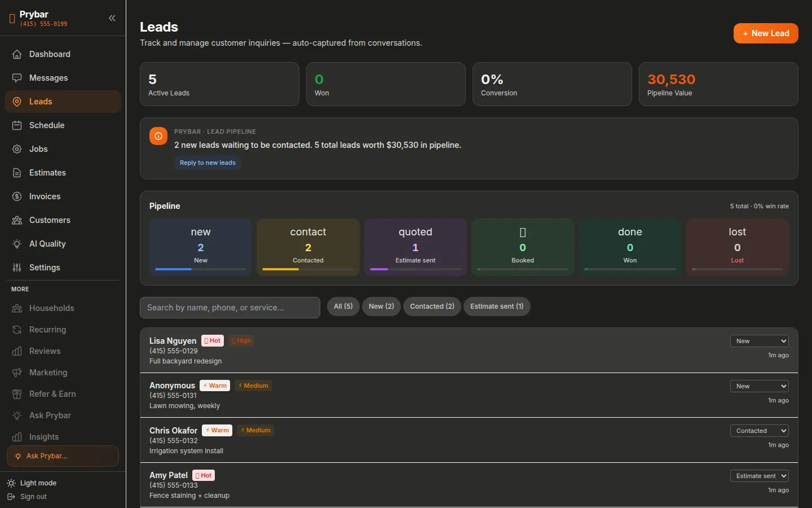Click the Warm tag on Chris Okafor

pyautogui.click(x=217, y=430)
